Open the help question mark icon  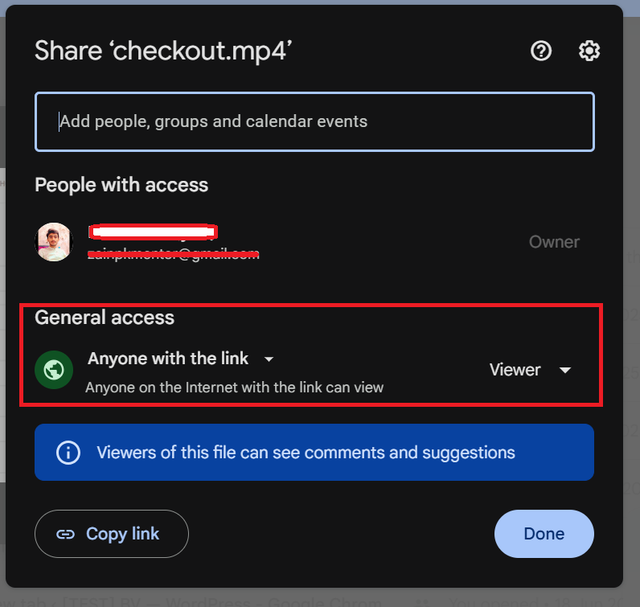pos(541,51)
